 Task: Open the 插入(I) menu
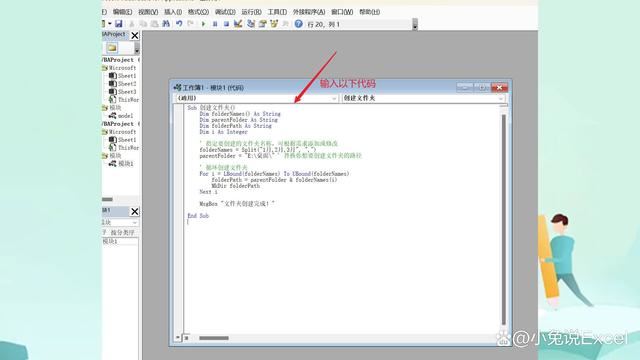[173, 12]
